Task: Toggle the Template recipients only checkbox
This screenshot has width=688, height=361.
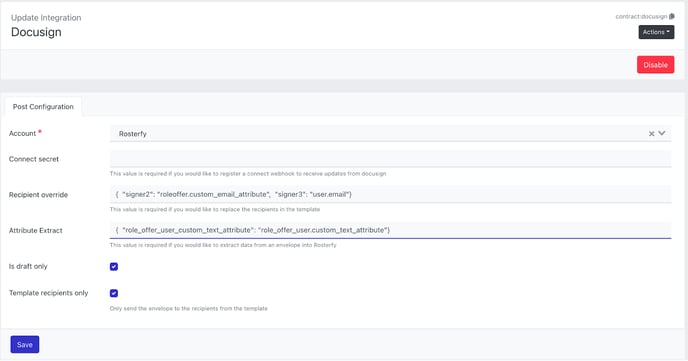Action: click(x=114, y=293)
